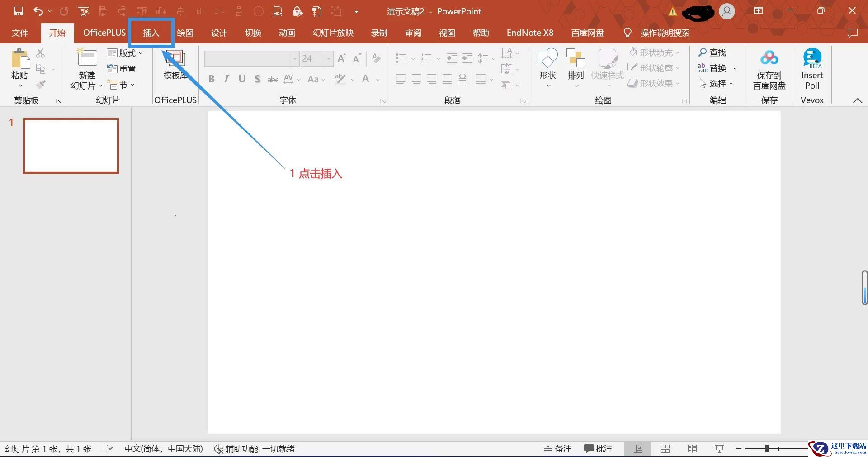Insert a Vevox poll

[x=812, y=70]
